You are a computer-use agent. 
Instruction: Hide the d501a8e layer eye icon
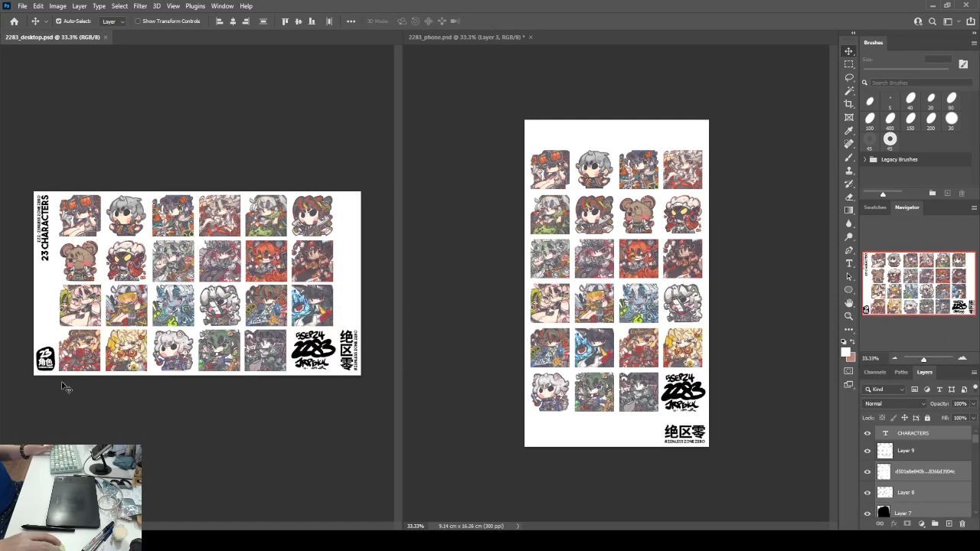point(867,471)
